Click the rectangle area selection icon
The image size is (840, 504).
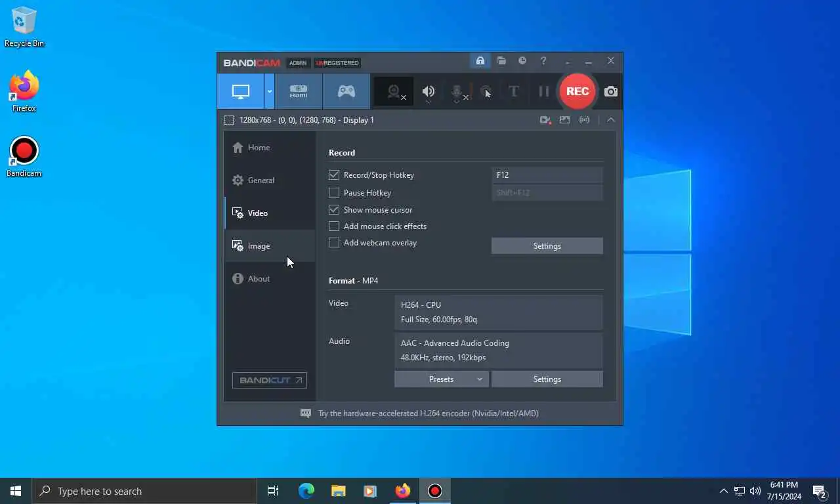pyautogui.click(x=229, y=120)
